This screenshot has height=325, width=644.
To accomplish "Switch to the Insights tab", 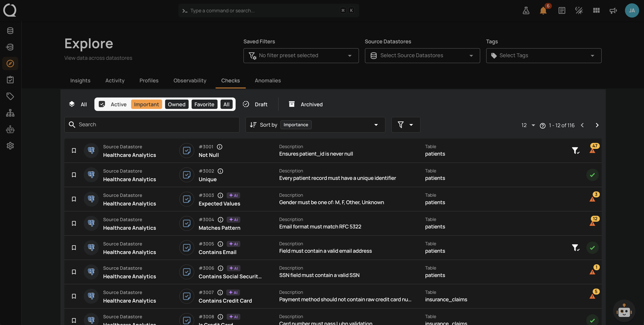I will pyautogui.click(x=80, y=81).
